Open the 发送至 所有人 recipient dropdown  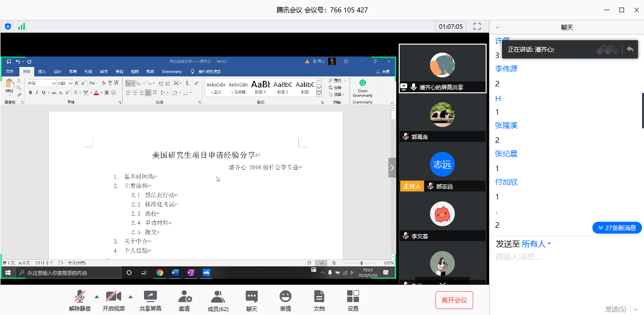point(536,244)
